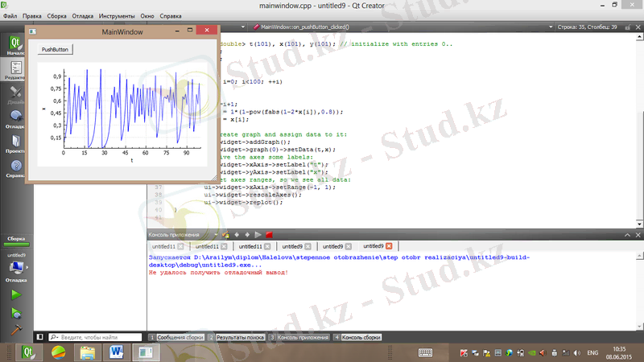Open the Qt Welcome (Начало) mode
644x362 pixels.
[x=14, y=44]
